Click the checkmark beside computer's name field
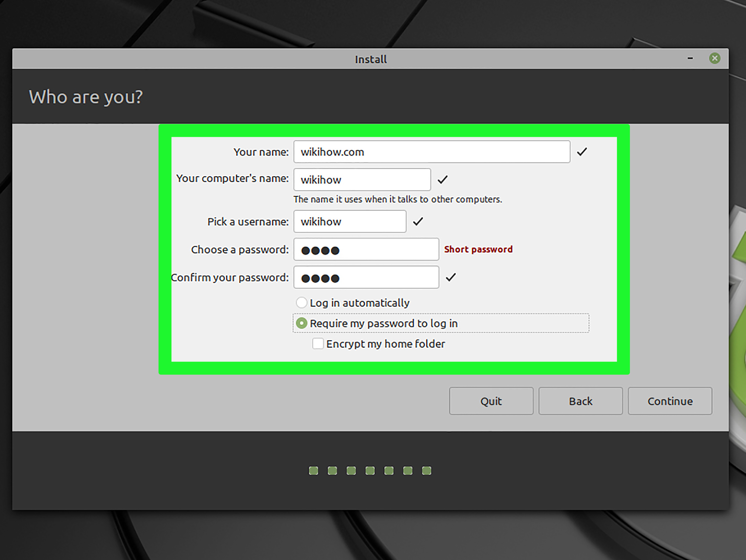746x560 pixels. (442, 180)
